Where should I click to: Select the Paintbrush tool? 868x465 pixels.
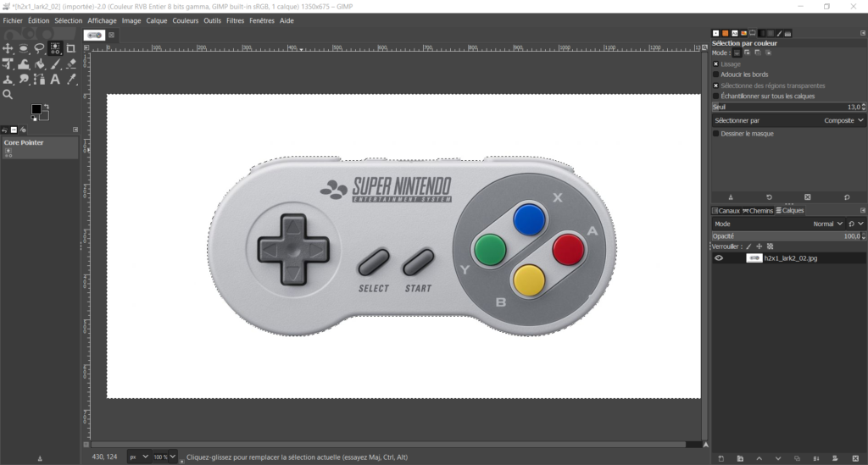[55, 64]
